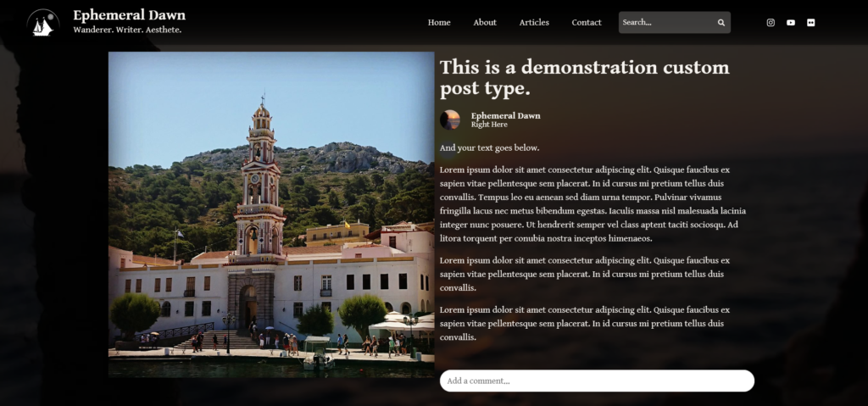Click the Ephemeral Dawn author name
The image size is (868, 406).
(505, 116)
